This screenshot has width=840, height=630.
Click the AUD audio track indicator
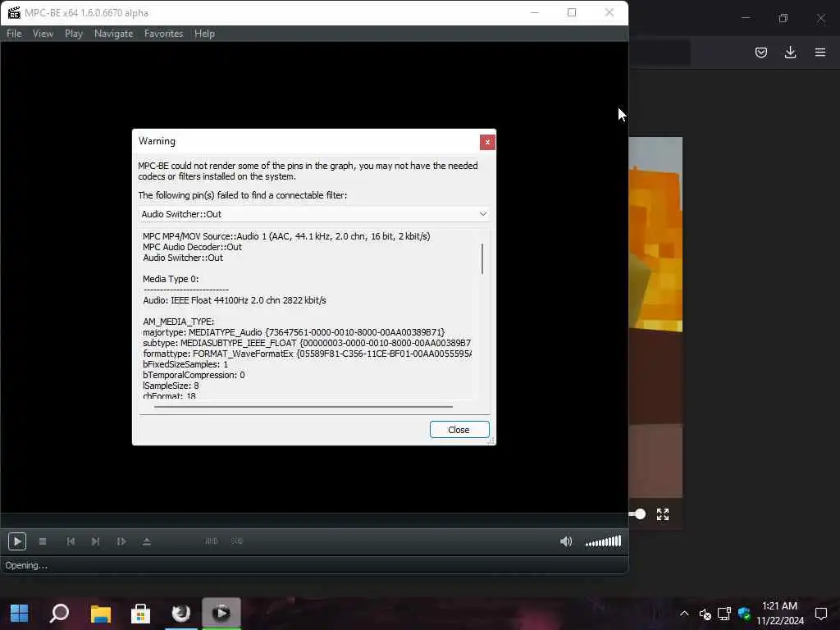(x=212, y=541)
